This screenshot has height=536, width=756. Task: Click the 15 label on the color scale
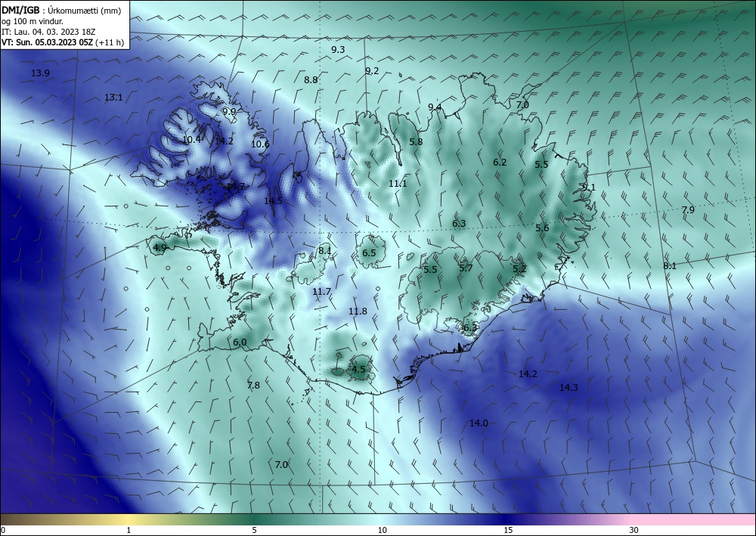[508, 530]
